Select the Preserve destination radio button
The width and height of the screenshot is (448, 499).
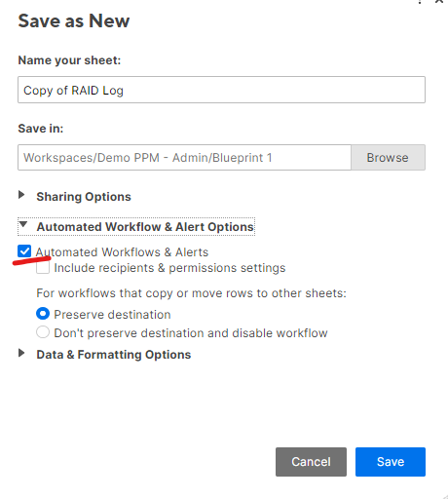click(43, 314)
